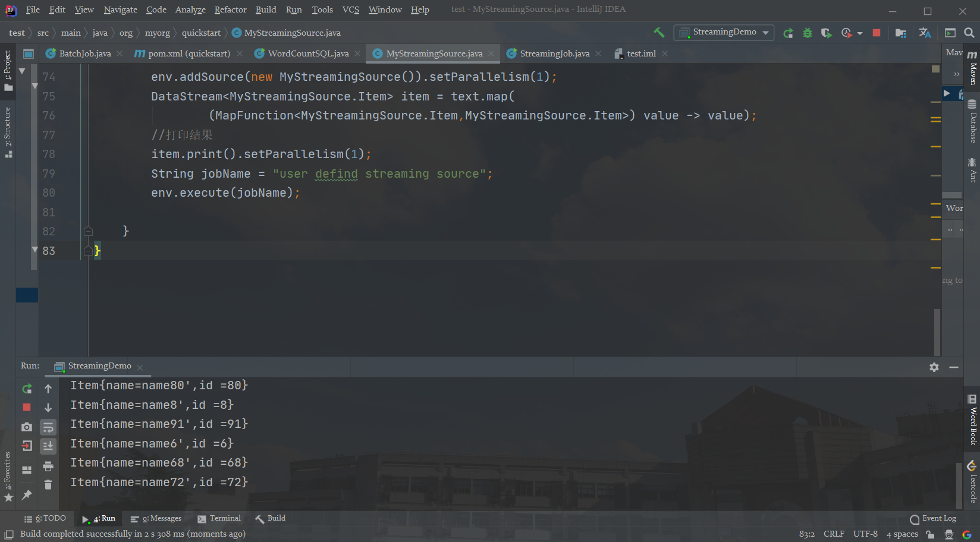Open the Build tool window
980x542 pixels.
(x=271, y=518)
